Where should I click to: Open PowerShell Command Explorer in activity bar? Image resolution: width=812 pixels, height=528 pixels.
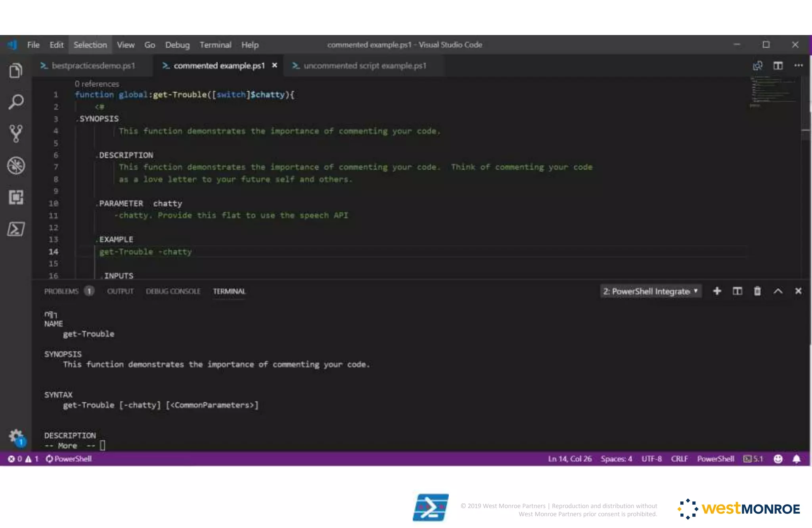click(16, 229)
